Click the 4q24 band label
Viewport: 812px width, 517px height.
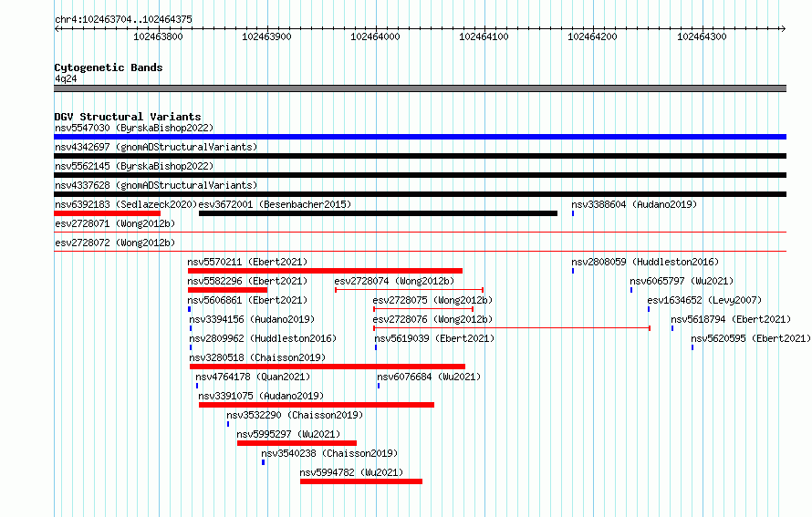[x=66, y=78]
